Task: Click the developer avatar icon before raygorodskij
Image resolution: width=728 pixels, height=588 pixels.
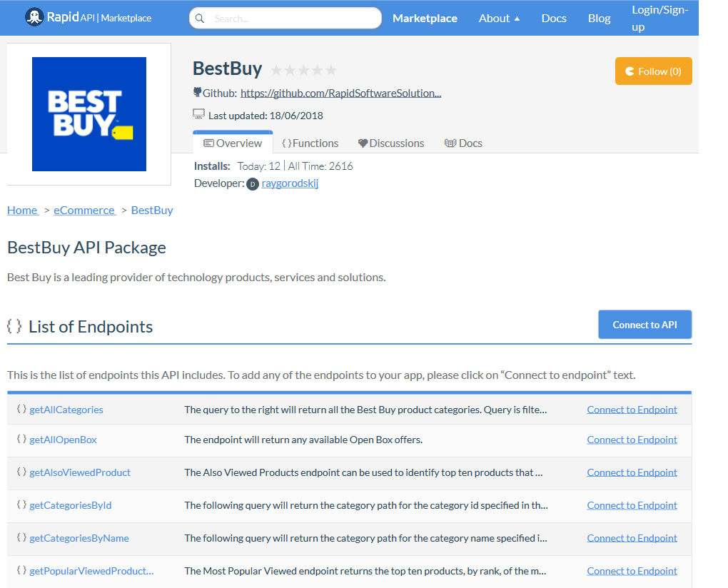Action: [253, 184]
